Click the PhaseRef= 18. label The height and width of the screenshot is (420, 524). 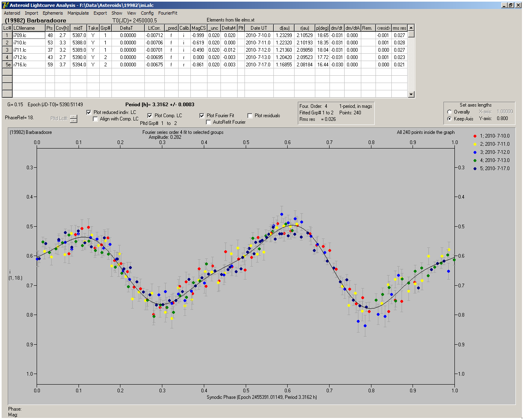[x=19, y=118]
